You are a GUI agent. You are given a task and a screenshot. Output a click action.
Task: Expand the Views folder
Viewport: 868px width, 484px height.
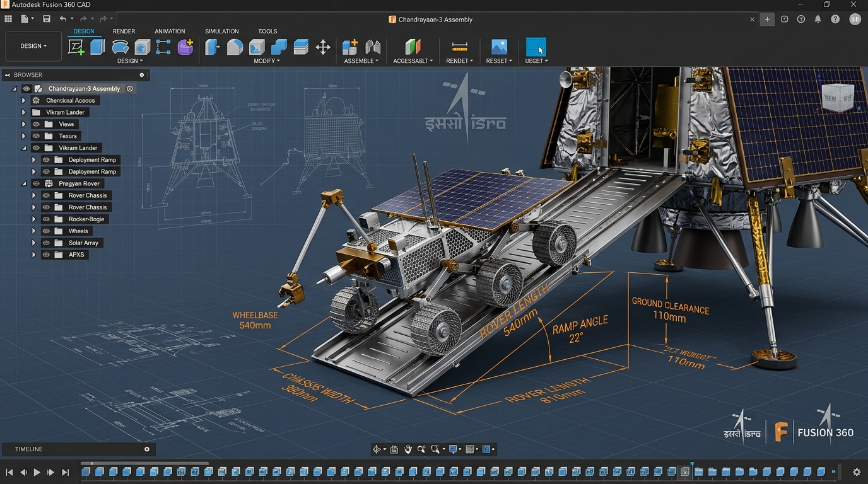tap(24, 124)
